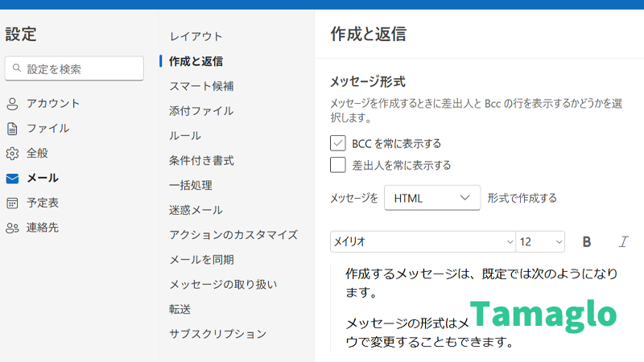This screenshot has width=644, height=362.
Task: Expand the メイリオ font dropdown
Action: click(423, 241)
